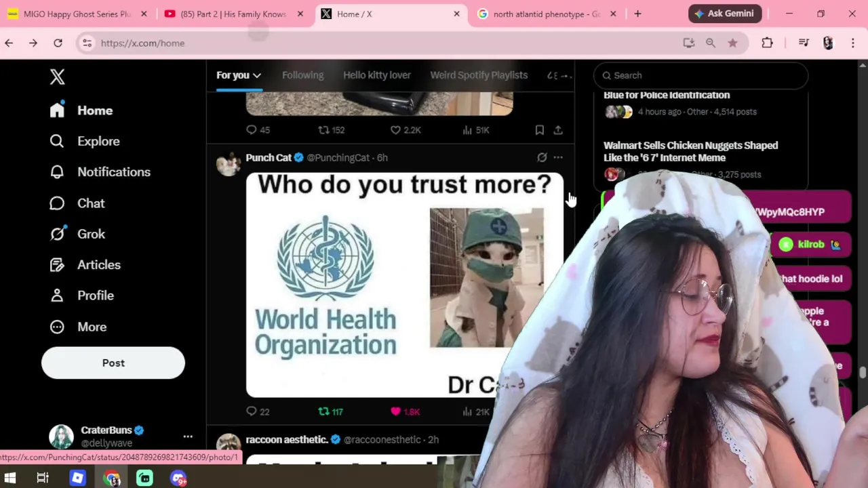Open the Who do you trust more image
Image resolution: width=868 pixels, height=488 pixels.
(x=404, y=285)
